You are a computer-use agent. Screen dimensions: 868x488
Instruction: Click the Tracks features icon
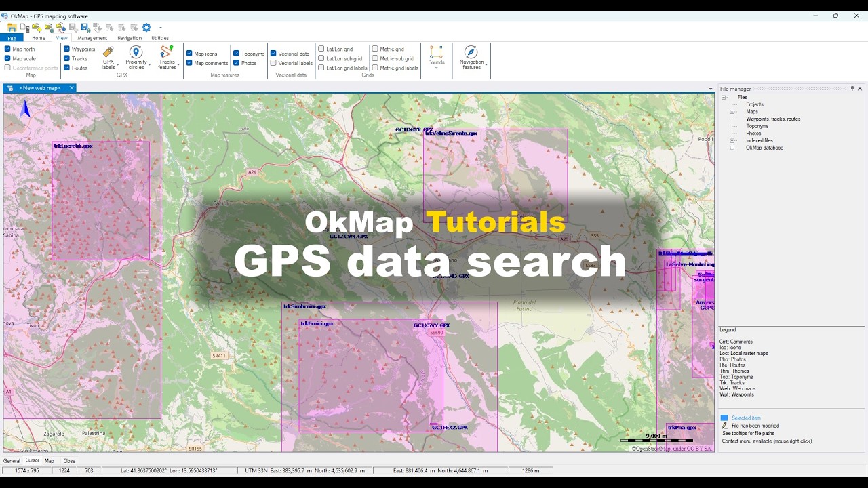[x=167, y=52]
